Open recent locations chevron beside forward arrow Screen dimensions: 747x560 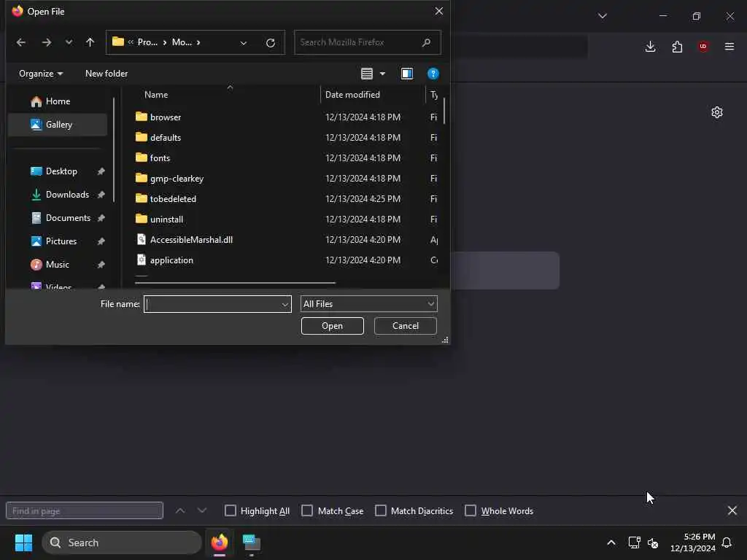(x=69, y=42)
